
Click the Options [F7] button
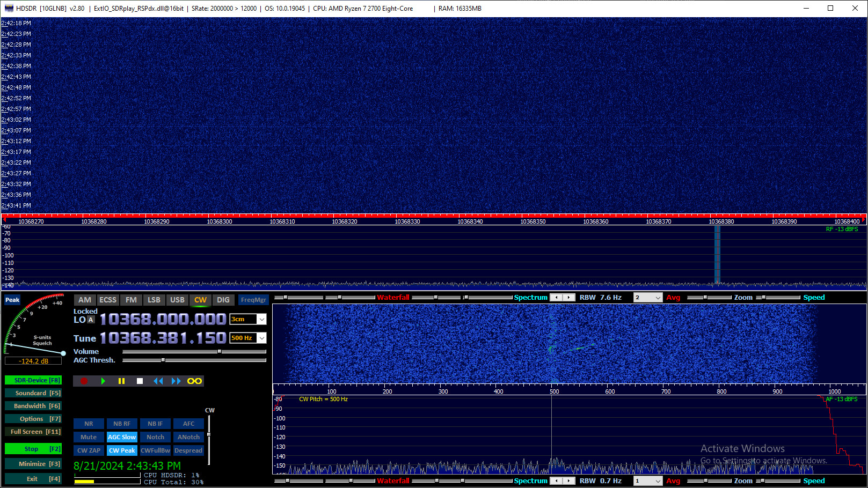33,419
